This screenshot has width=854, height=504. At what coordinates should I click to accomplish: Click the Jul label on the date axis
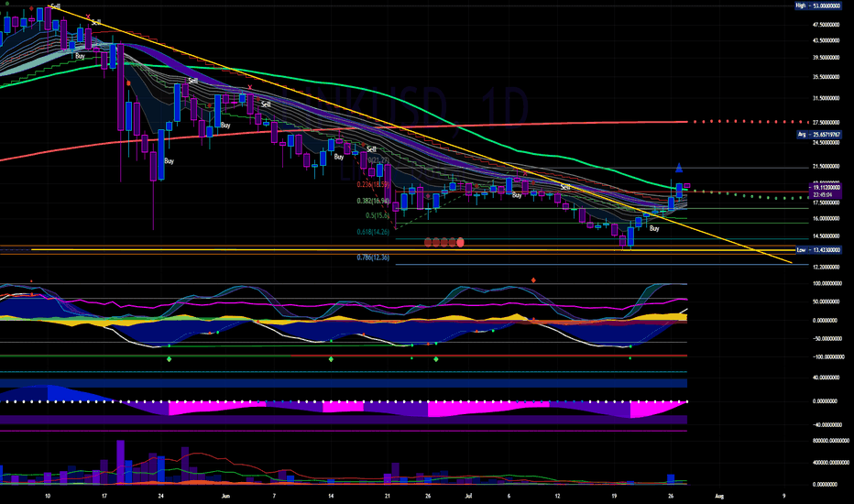point(468,497)
